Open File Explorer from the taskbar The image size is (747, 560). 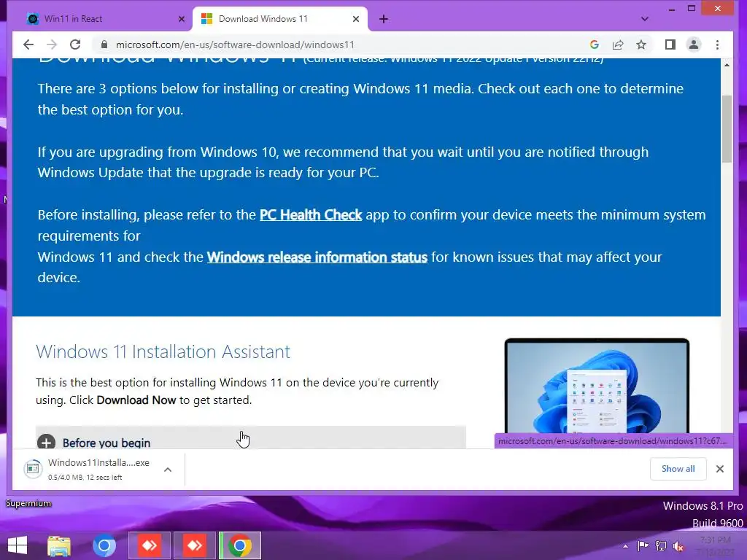tap(59, 545)
